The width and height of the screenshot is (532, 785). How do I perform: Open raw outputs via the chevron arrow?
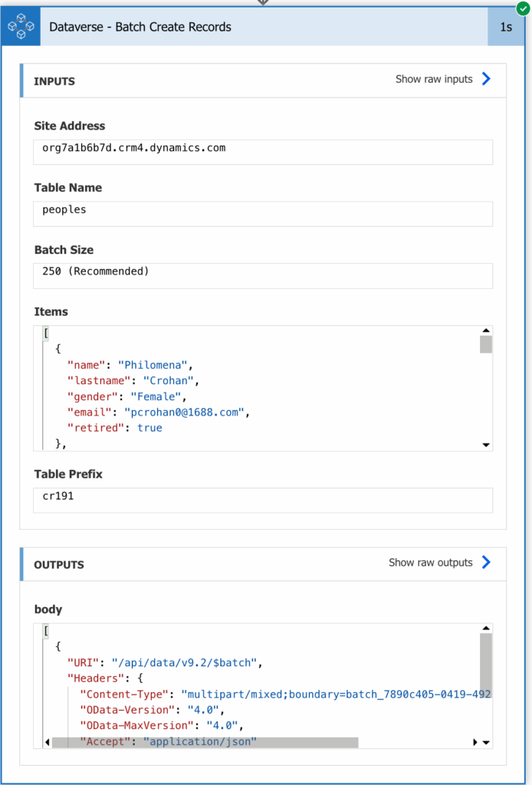(486, 562)
